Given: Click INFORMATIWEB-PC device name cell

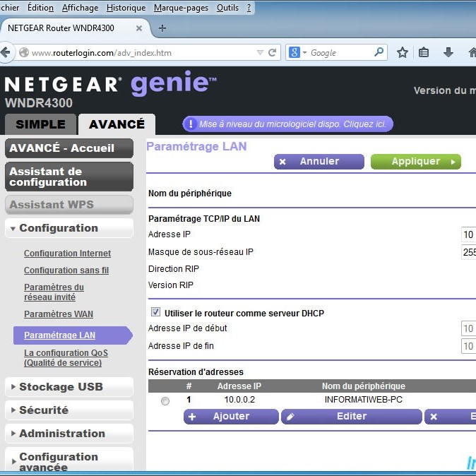Looking at the screenshot, I should (364, 400).
